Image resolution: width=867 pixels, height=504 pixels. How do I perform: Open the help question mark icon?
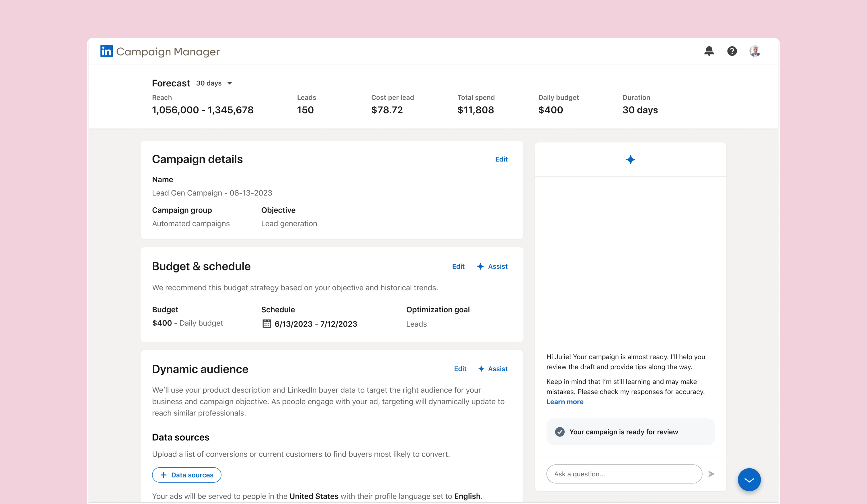[732, 51]
